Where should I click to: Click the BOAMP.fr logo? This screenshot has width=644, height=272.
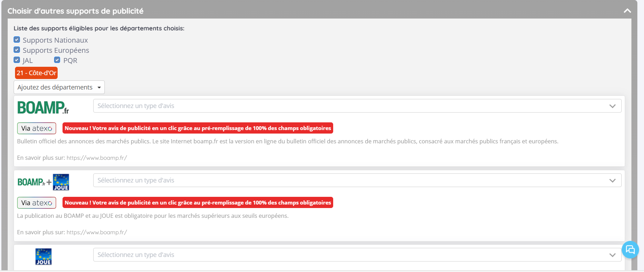point(43,107)
